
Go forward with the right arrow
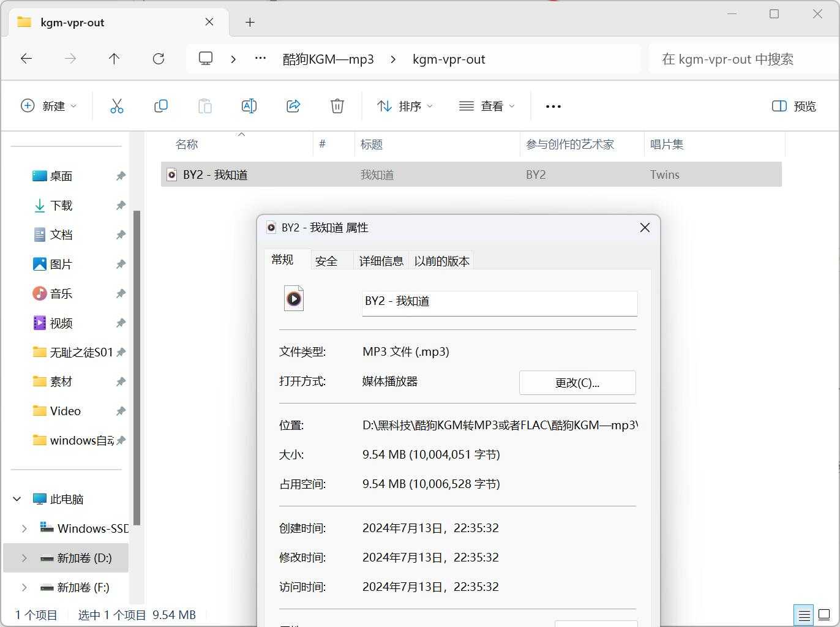point(70,59)
